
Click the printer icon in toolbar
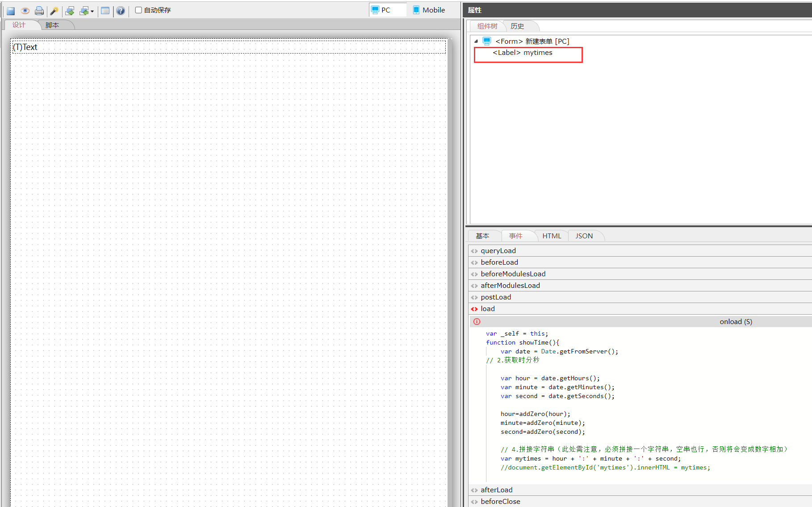point(39,11)
